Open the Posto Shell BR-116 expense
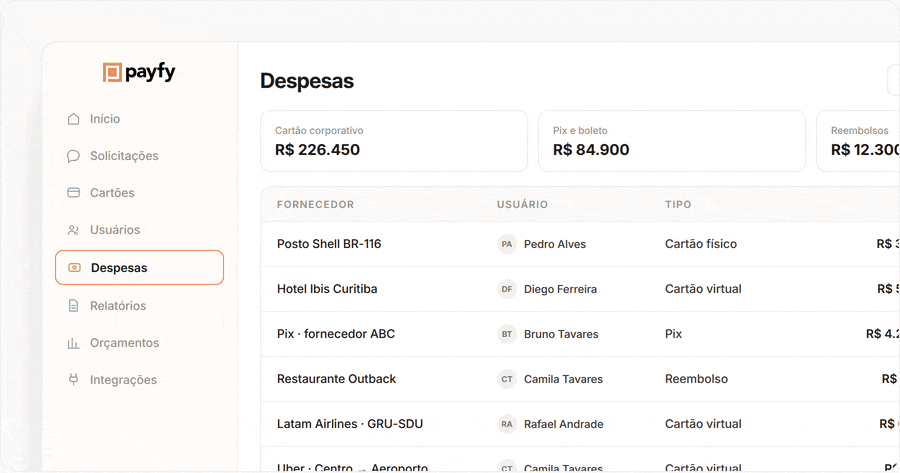The image size is (900, 473). tap(329, 244)
